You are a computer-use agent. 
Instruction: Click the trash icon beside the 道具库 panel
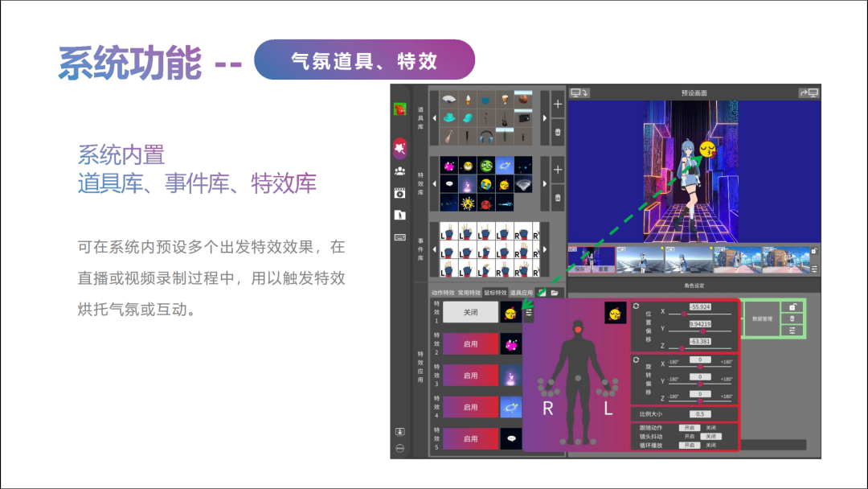coord(557,130)
